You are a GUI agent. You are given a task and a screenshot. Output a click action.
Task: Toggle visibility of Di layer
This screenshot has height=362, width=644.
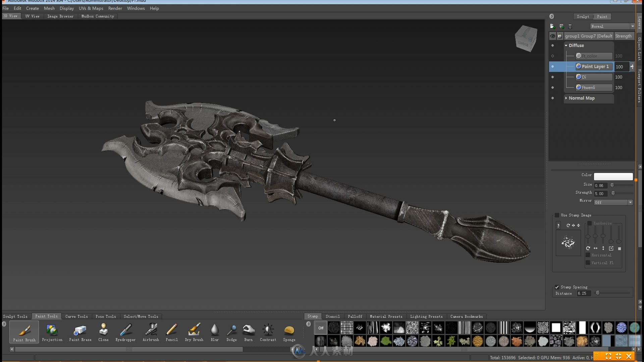[x=552, y=77]
